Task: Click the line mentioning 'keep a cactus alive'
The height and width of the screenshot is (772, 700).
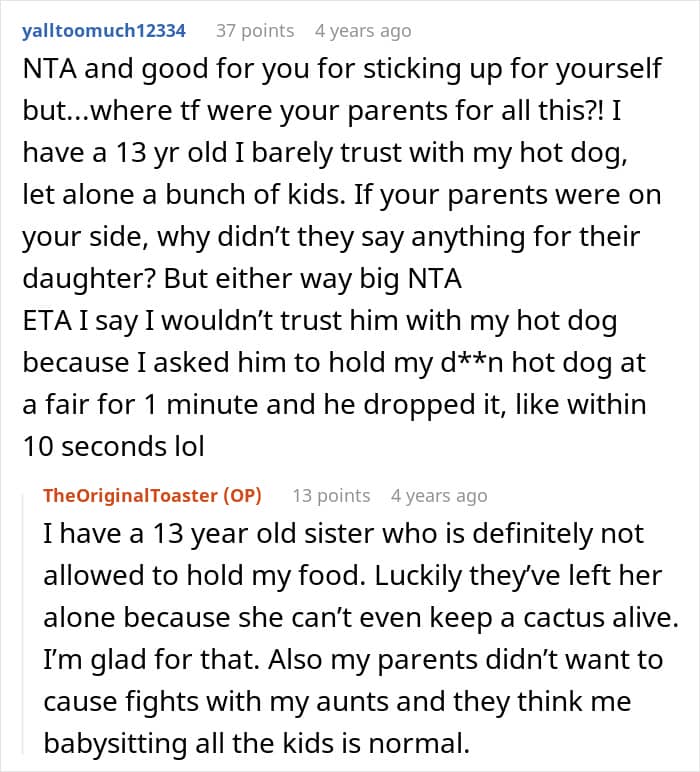Action: pos(361,618)
